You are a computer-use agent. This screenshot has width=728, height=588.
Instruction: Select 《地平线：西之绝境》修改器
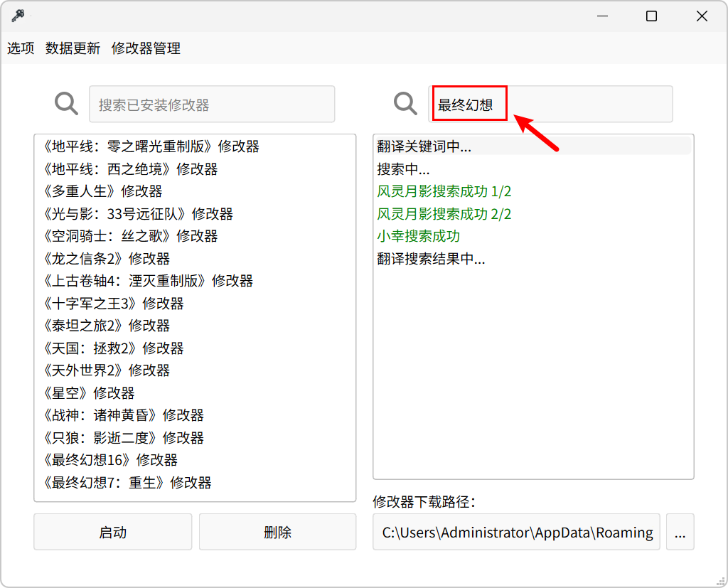pyautogui.click(x=195, y=169)
